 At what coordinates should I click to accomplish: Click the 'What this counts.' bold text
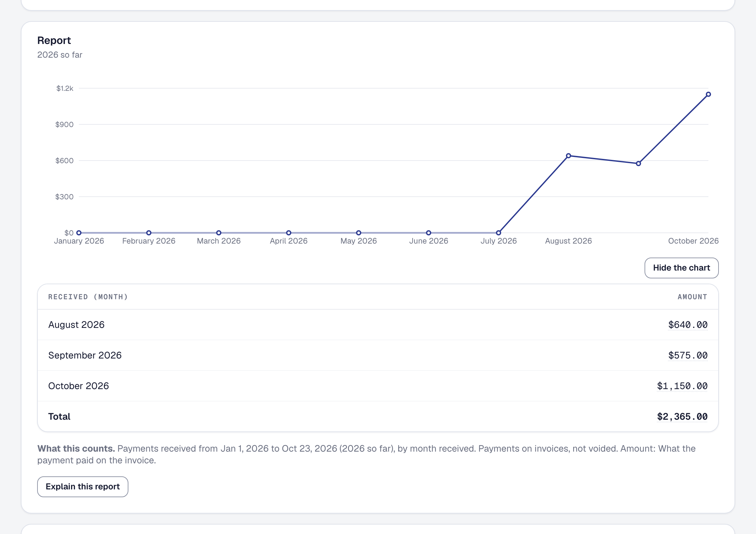click(x=76, y=448)
